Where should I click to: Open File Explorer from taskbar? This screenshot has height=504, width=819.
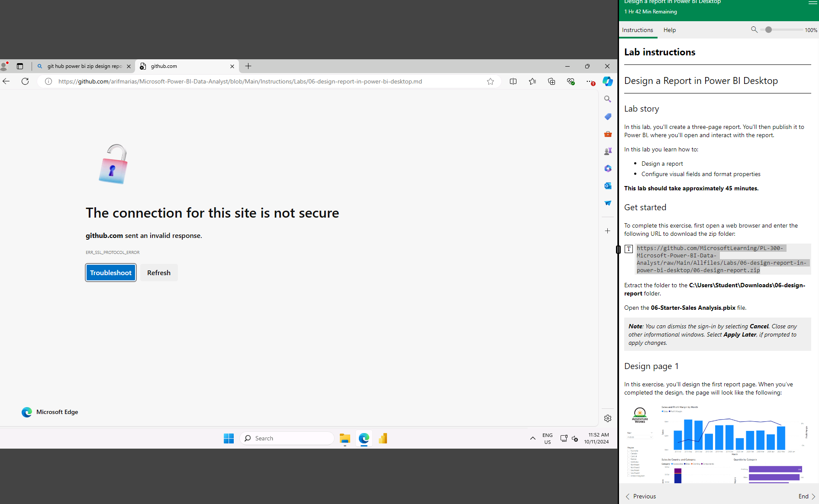pos(345,438)
